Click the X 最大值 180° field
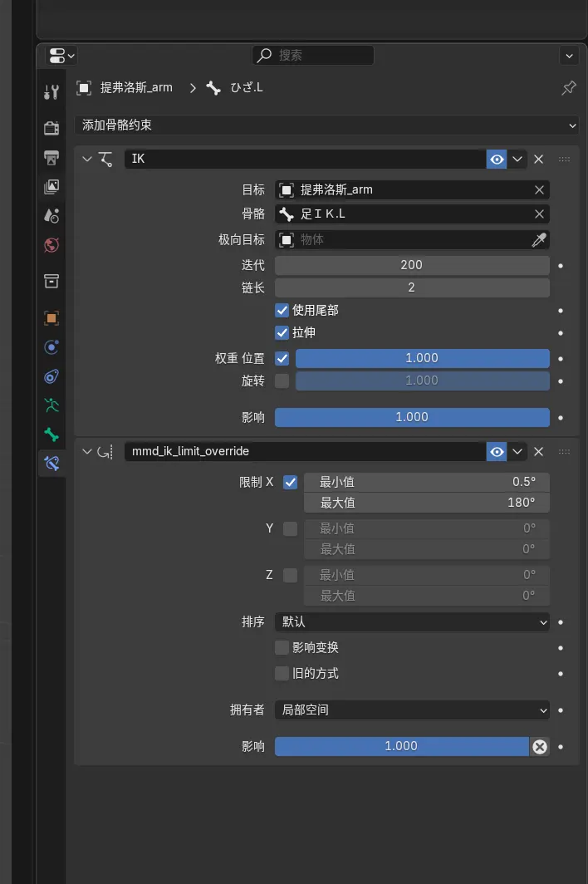Viewport: 588px width, 884px height. pyautogui.click(x=427, y=503)
